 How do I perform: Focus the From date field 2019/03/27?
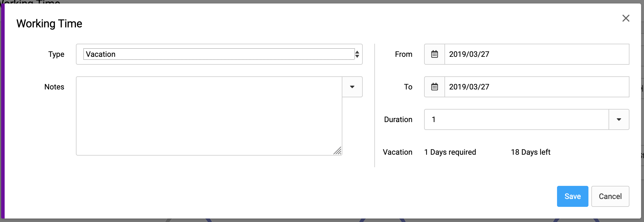(537, 54)
